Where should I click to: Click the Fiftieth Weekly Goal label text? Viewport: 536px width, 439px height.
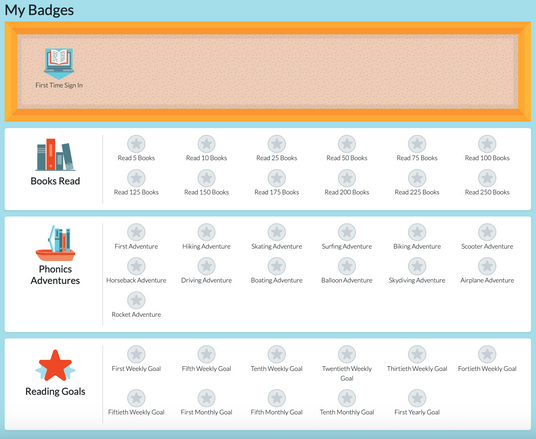coord(136,412)
